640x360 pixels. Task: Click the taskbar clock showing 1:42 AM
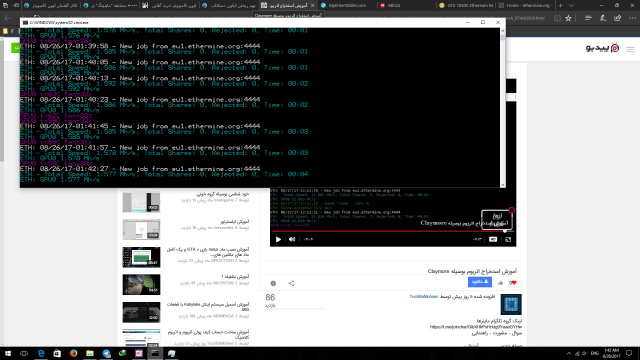click(611, 353)
